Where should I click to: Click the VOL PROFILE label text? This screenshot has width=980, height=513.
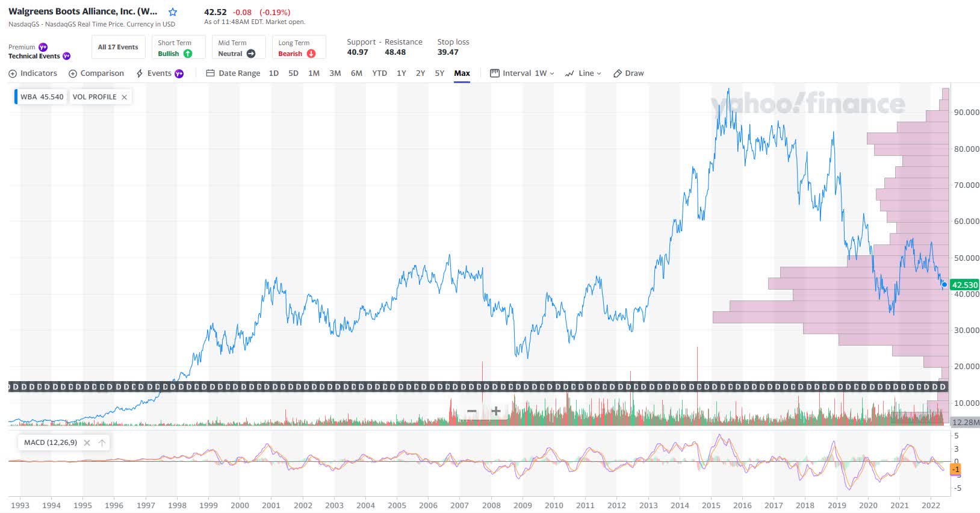[95, 97]
